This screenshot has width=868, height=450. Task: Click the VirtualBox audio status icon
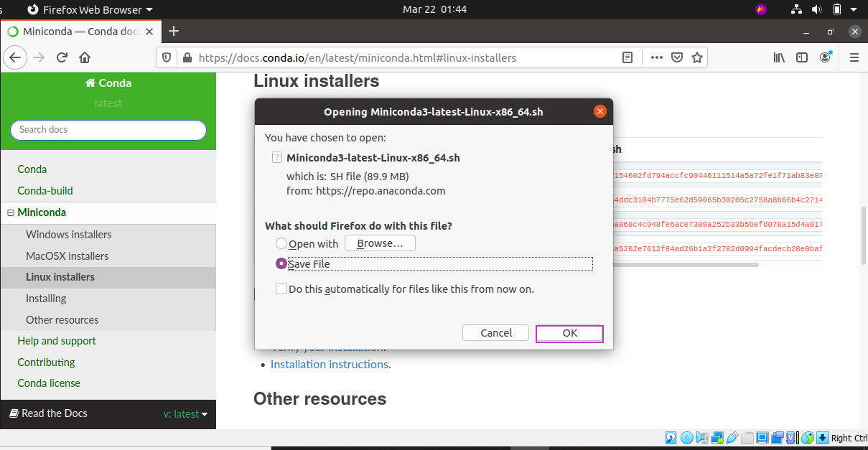pos(701,438)
